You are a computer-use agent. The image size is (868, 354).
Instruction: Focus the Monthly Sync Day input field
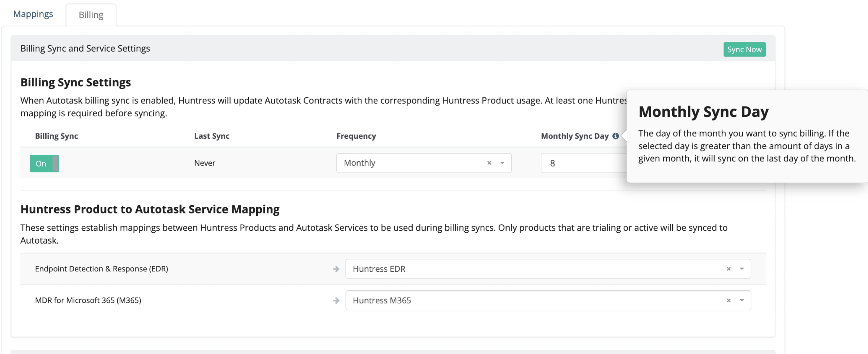tap(583, 163)
